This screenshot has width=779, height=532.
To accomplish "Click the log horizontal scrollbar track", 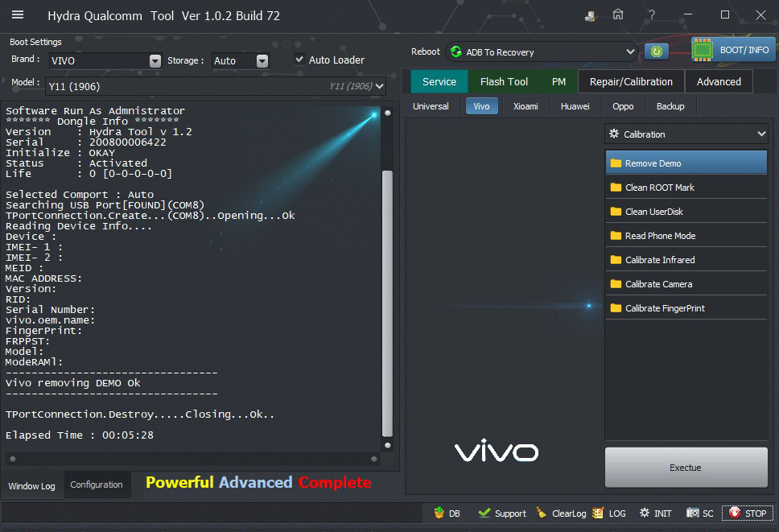I will pos(193,459).
